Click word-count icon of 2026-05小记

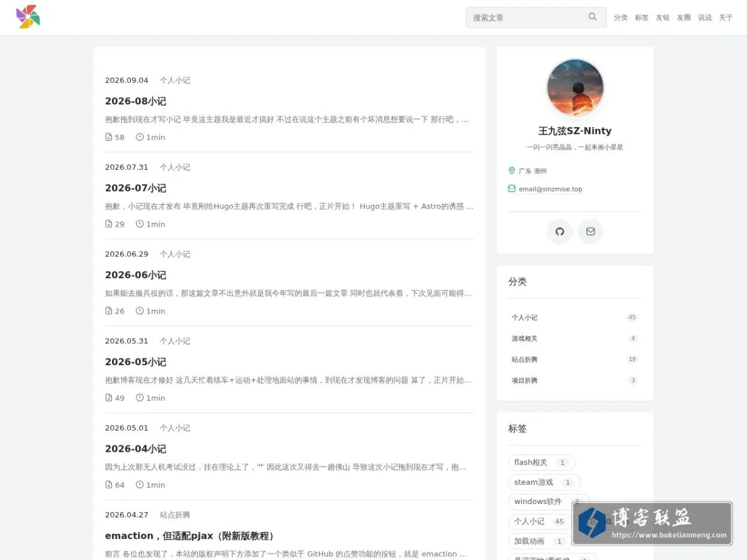click(109, 398)
